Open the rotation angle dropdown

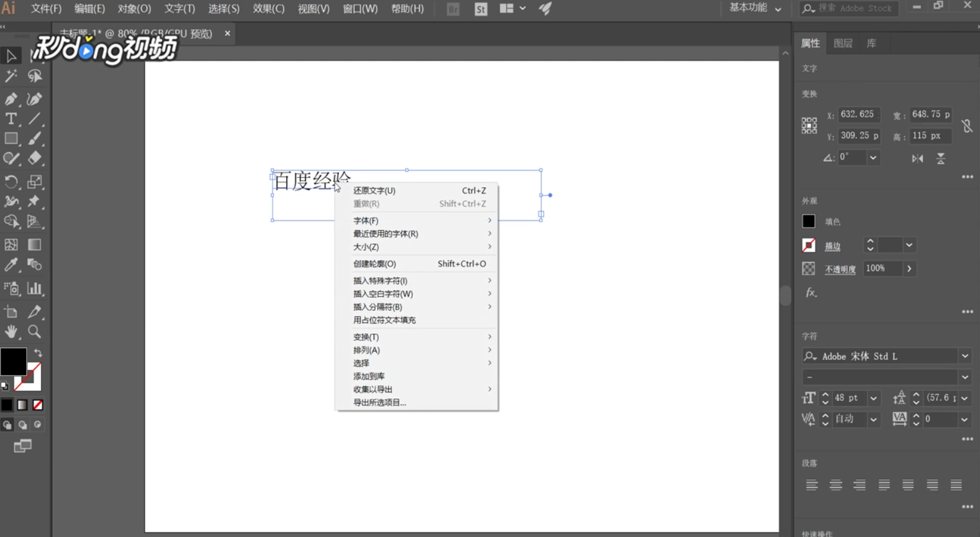coord(873,158)
